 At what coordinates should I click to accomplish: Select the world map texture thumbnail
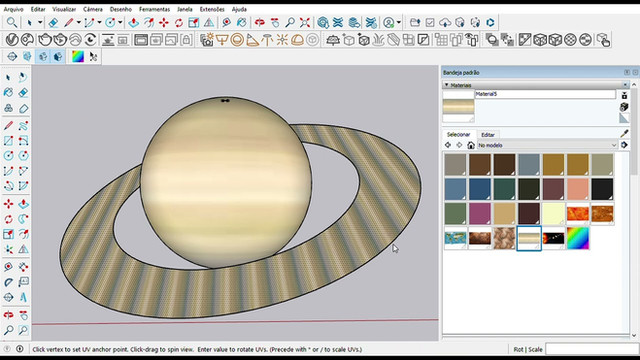455,238
